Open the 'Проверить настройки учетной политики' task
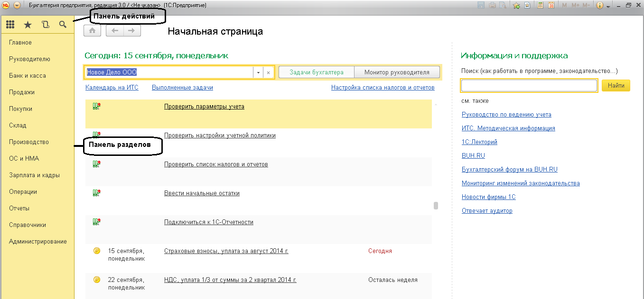 [220, 136]
